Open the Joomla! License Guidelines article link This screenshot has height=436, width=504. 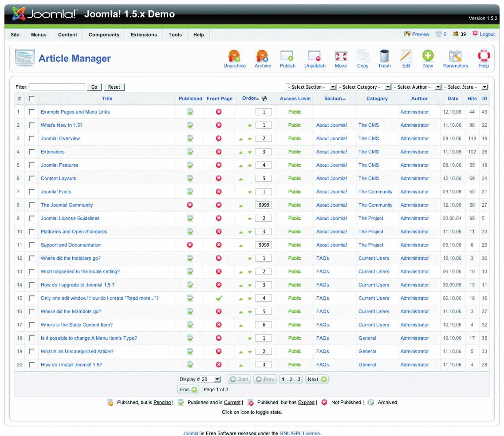(70, 218)
